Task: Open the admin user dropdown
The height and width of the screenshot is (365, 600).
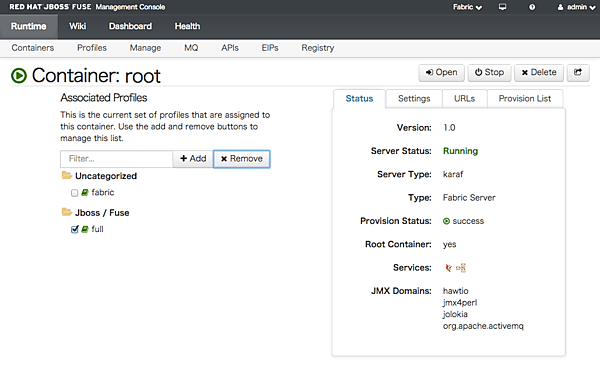Action: (576, 7)
